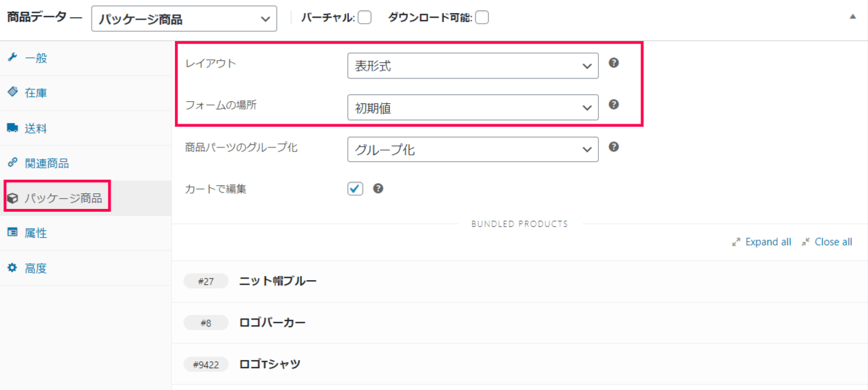
Task: Open the 商品データ type dropdown パッケージ商品
Action: 184,19
